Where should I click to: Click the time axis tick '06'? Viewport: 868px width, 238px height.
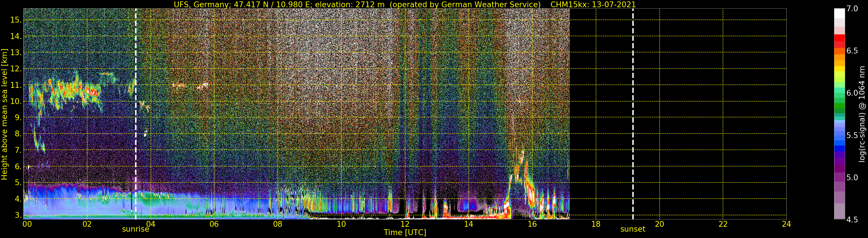pos(214,224)
